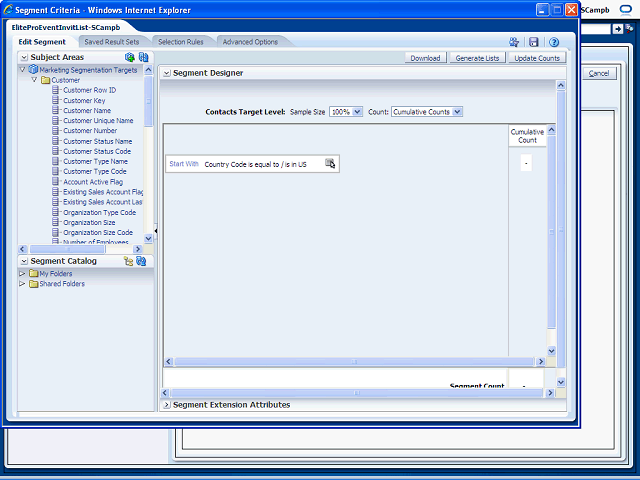The height and width of the screenshot is (480, 640).
Task: Open the help question mark icon
Action: tap(554, 42)
